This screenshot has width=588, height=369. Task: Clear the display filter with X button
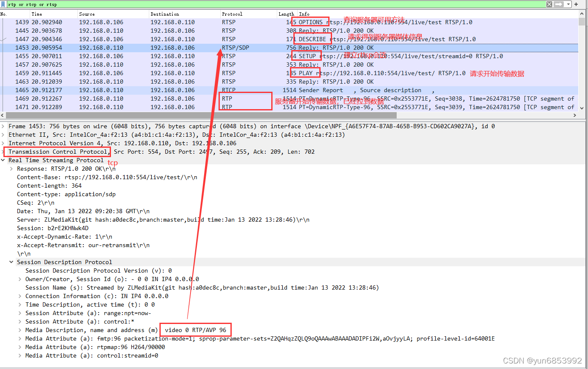[x=549, y=4]
